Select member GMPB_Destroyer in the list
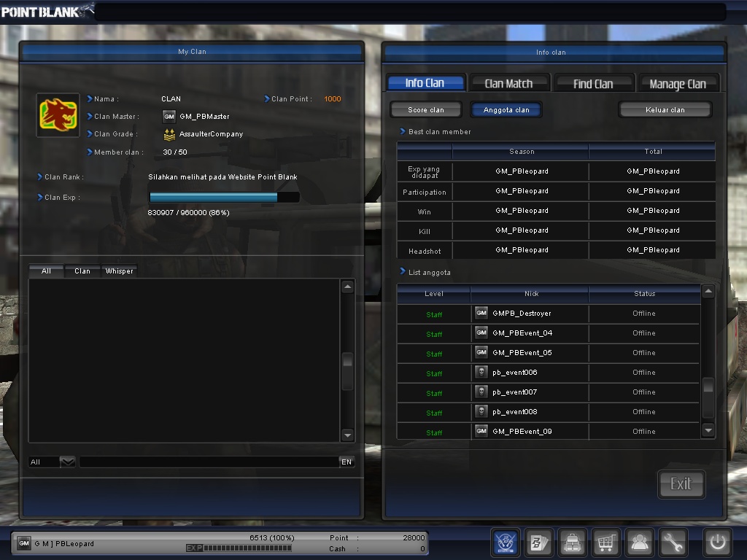The width and height of the screenshot is (747, 560). 549,314
